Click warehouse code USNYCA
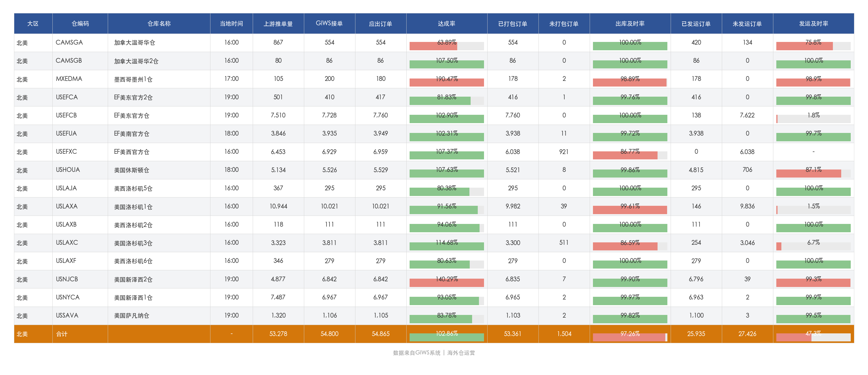Image resolution: width=868 pixels, height=375 pixels. [x=68, y=297]
